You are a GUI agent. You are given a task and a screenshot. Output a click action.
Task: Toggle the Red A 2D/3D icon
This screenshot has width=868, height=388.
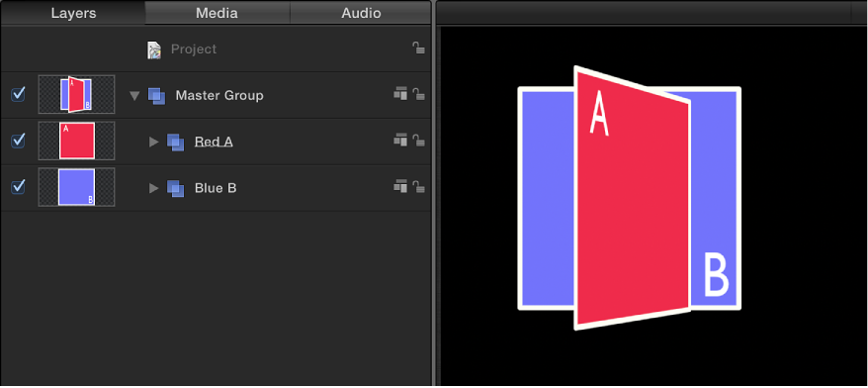[400, 141]
